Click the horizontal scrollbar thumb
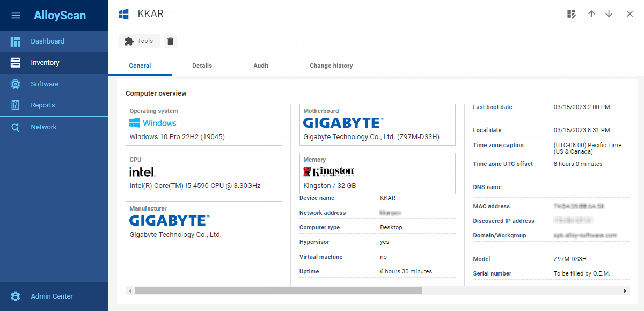 tap(278, 291)
